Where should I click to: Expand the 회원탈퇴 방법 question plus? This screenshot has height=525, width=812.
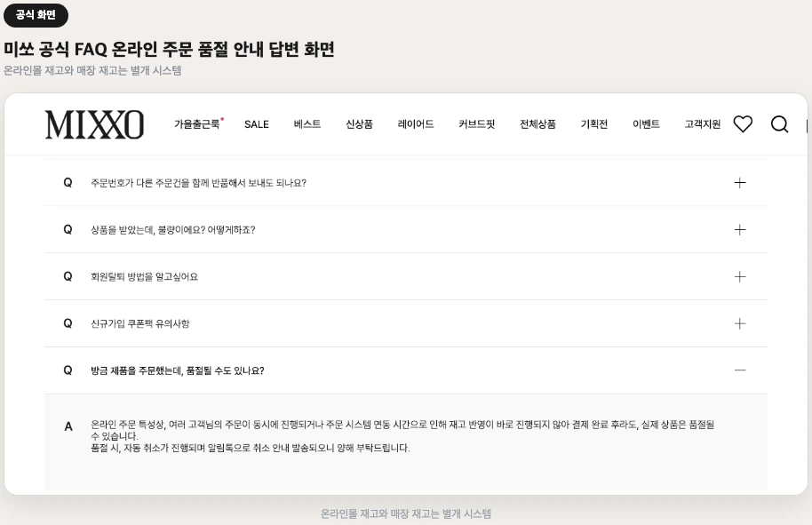tap(740, 276)
